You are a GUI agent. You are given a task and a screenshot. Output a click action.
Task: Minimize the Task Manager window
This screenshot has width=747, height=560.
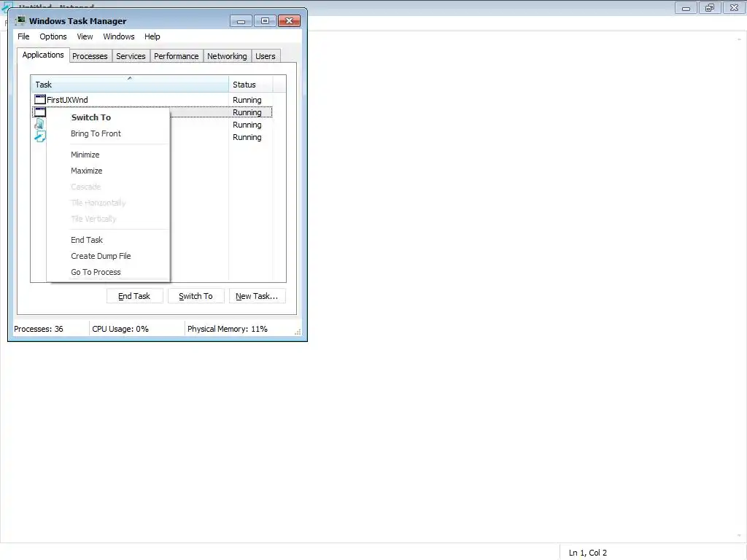pyautogui.click(x=241, y=21)
